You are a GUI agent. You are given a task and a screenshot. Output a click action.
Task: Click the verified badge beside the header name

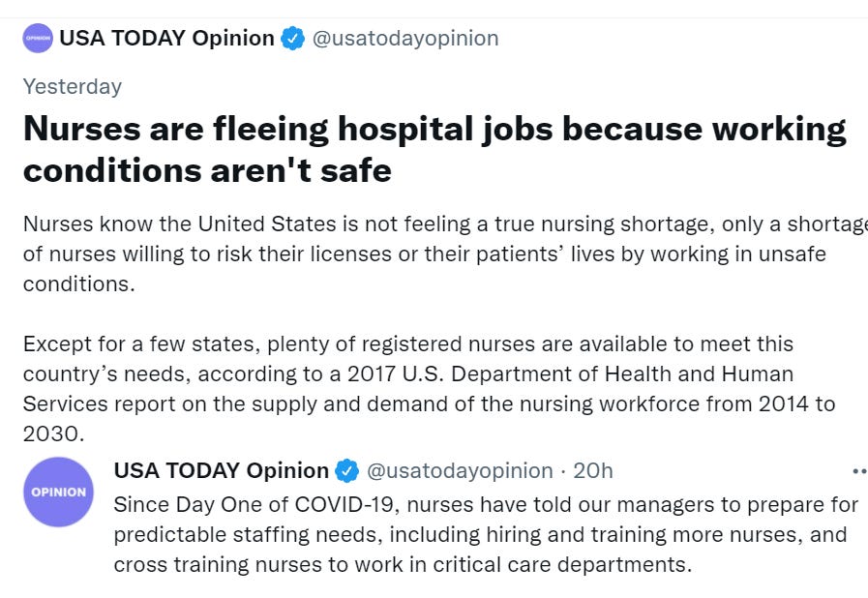click(x=292, y=38)
